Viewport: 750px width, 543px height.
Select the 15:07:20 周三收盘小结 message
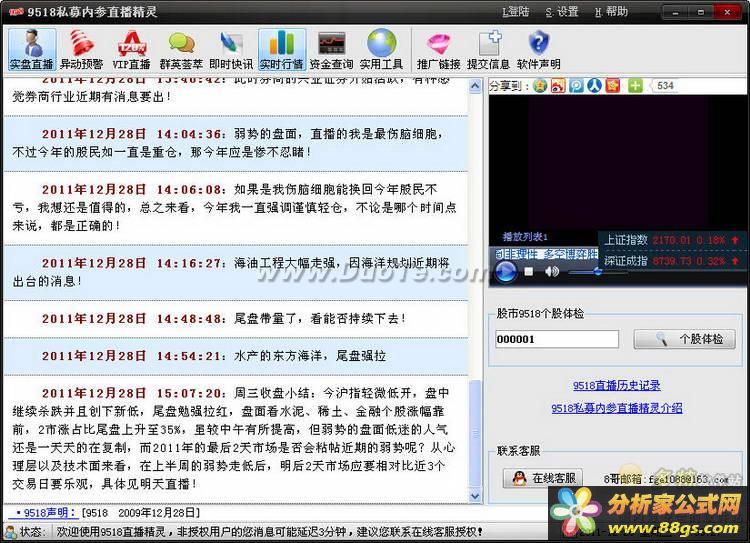[x=235, y=438]
